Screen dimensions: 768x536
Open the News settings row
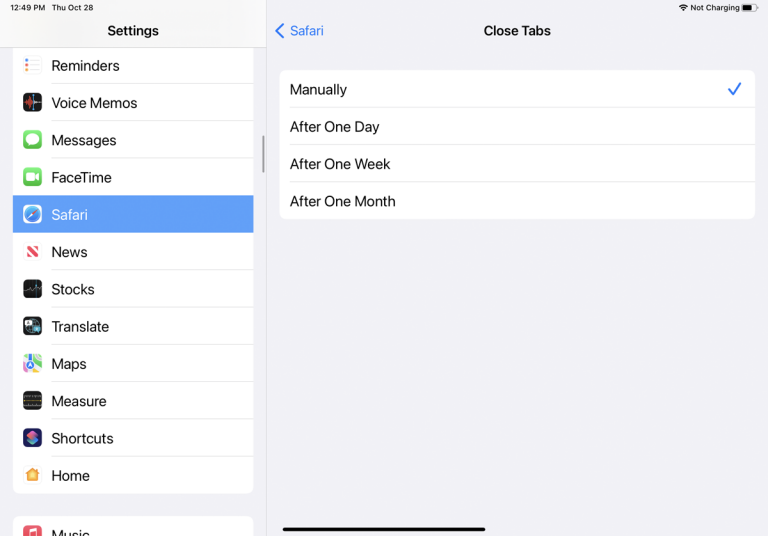(133, 252)
